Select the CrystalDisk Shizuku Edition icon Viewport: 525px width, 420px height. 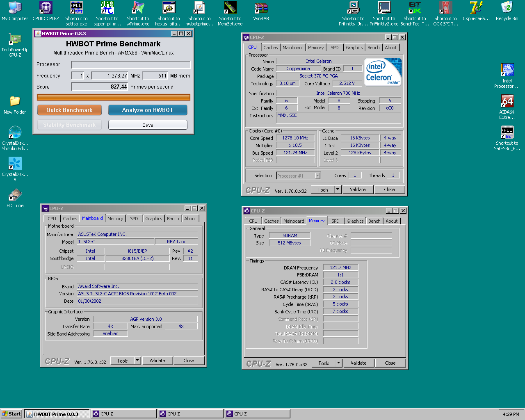tap(15, 138)
